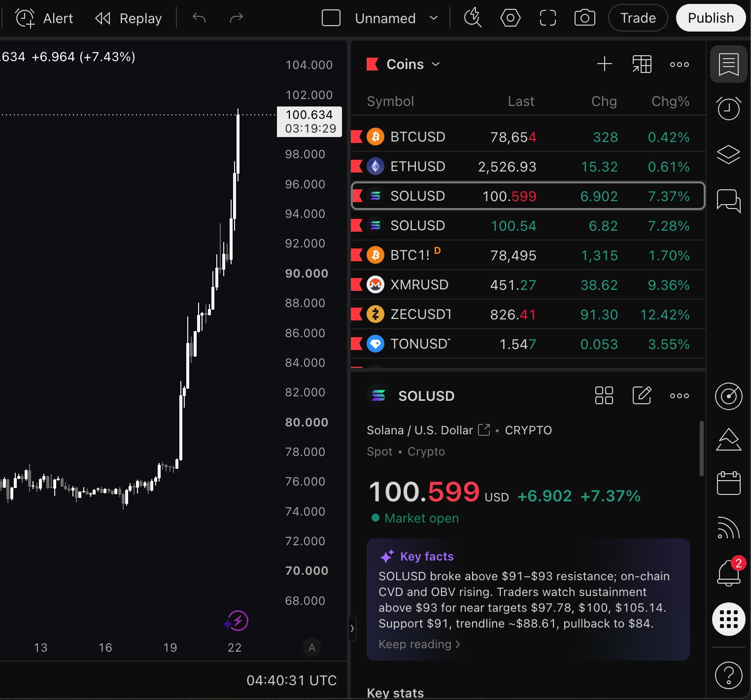Open Keep reading link
The width and height of the screenshot is (751, 700).
coord(419,644)
